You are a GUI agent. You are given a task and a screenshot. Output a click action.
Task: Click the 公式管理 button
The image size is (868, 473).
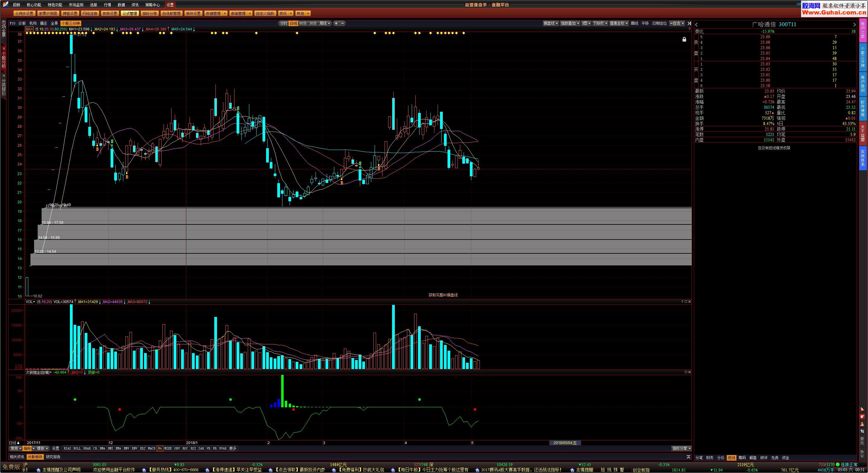click(x=130, y=14)
